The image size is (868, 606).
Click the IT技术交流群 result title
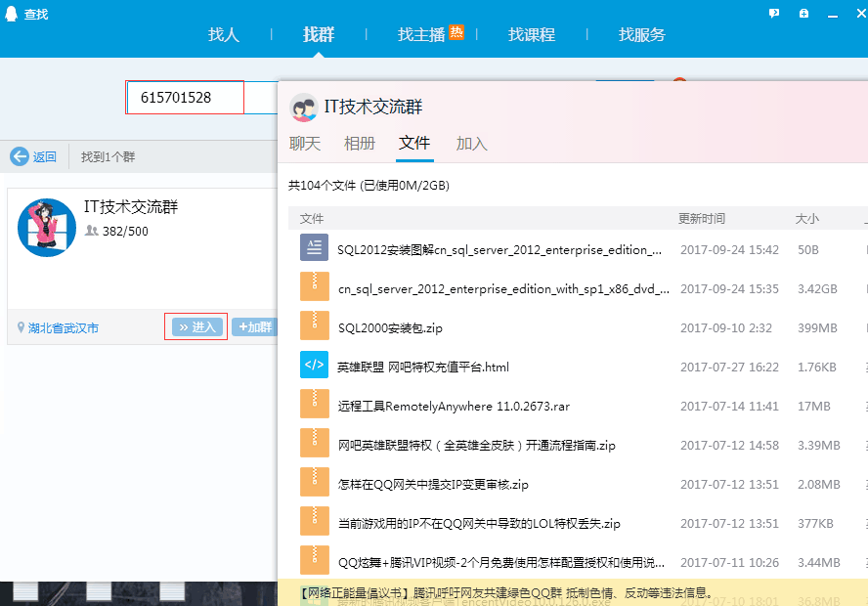[x=131, y=207]
